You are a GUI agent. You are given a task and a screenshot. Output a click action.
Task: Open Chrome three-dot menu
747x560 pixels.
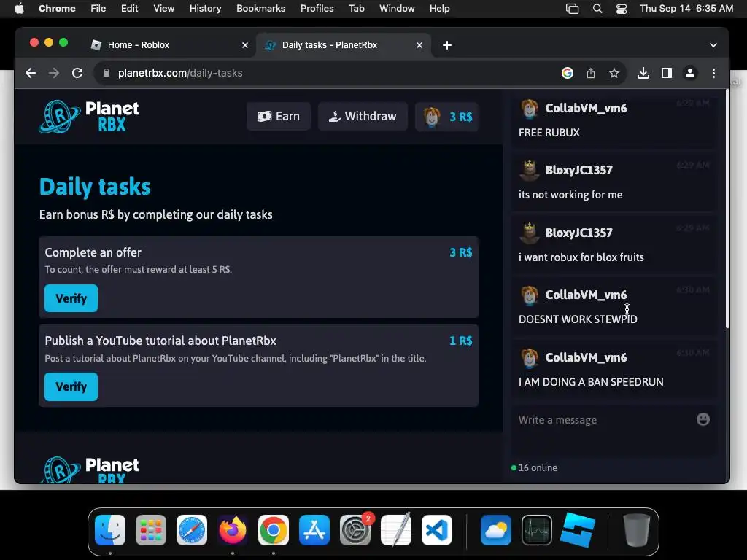tap(713, 73)
